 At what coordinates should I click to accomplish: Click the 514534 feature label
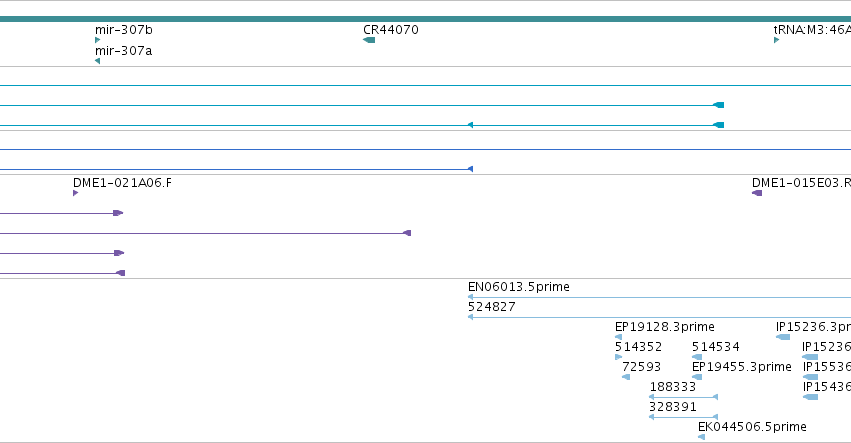coord(716,347)
